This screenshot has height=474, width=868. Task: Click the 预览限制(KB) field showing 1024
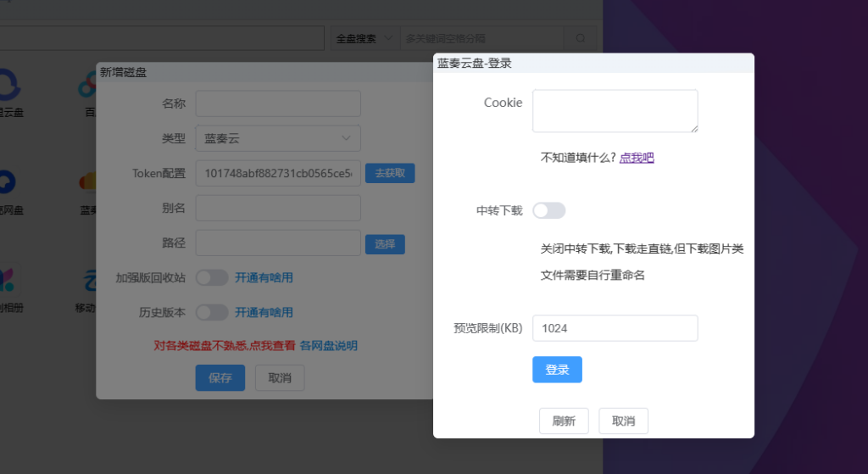point(615,328)
